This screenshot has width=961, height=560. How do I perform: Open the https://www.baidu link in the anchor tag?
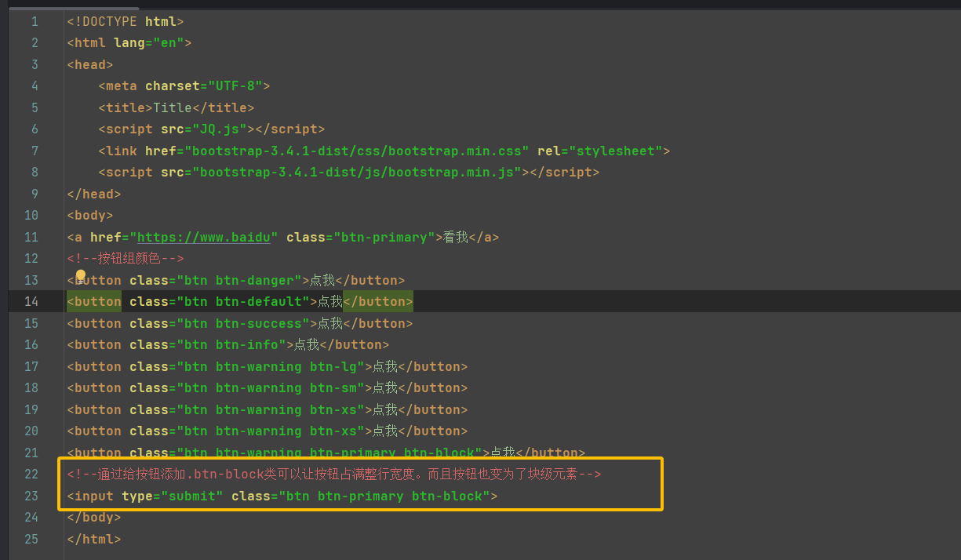tap(204, 237)
